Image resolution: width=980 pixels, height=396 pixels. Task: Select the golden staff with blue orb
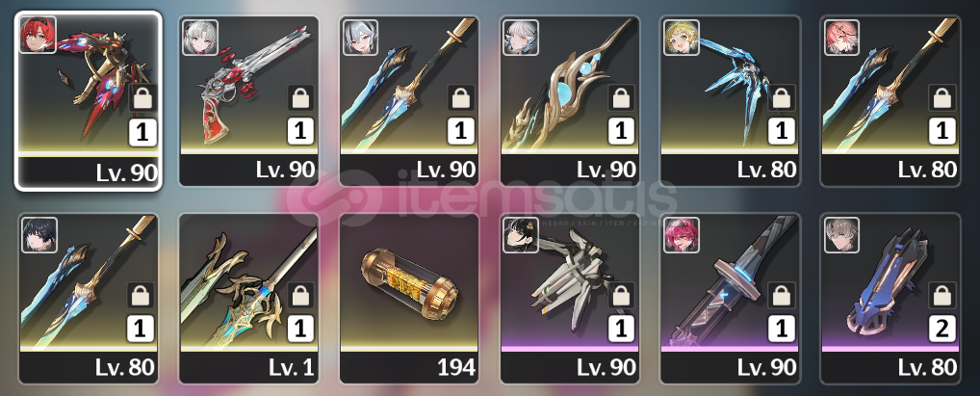tap(570, 101)
